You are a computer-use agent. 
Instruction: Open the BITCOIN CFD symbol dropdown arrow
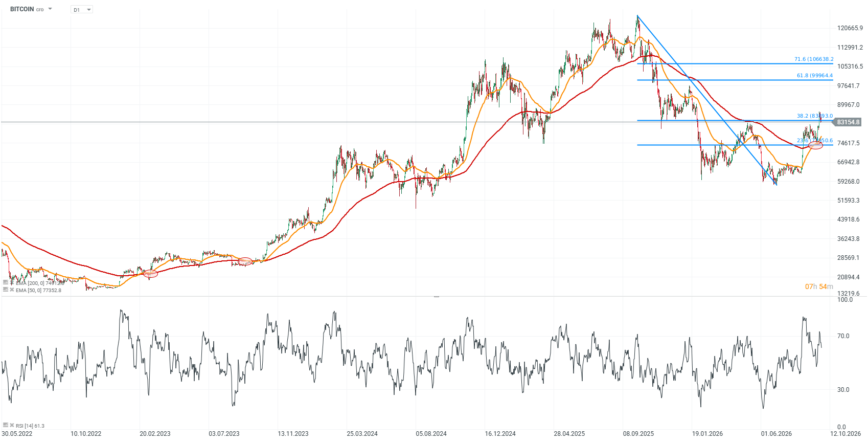pyautogui.click(x=50, y=9)
